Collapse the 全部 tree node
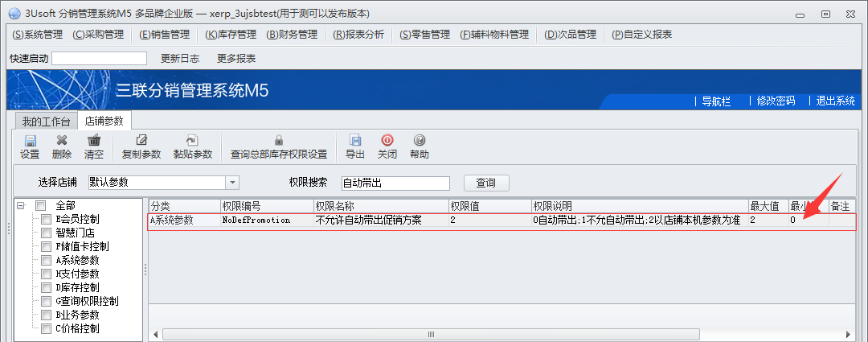868x342 pixels. point(21,205)
